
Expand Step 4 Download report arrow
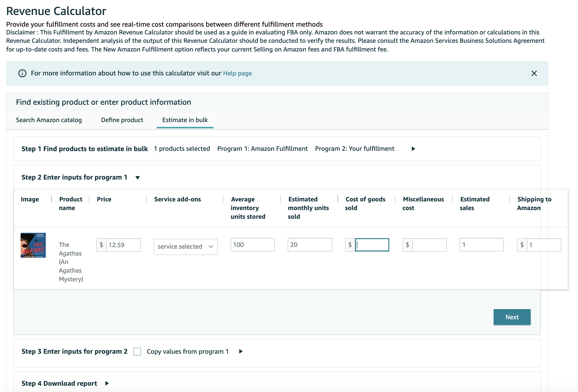[x=107, y=383]
